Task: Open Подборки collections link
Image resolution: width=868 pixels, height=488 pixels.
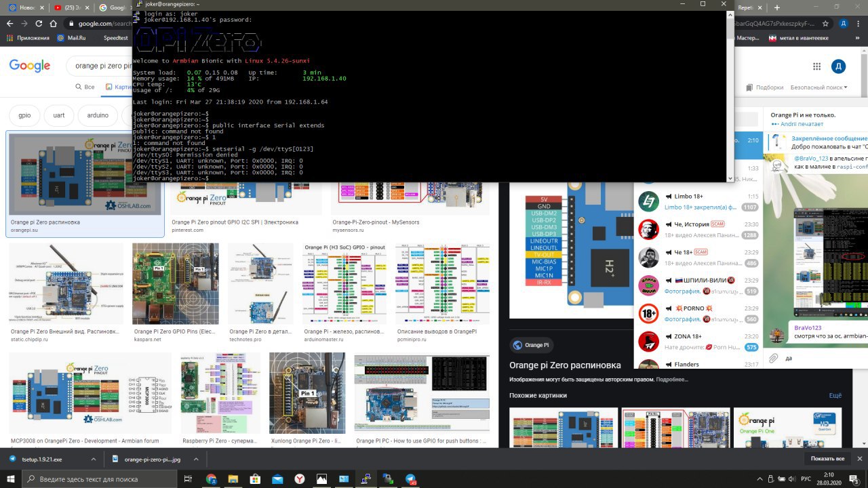Action: tap(764, 87)
